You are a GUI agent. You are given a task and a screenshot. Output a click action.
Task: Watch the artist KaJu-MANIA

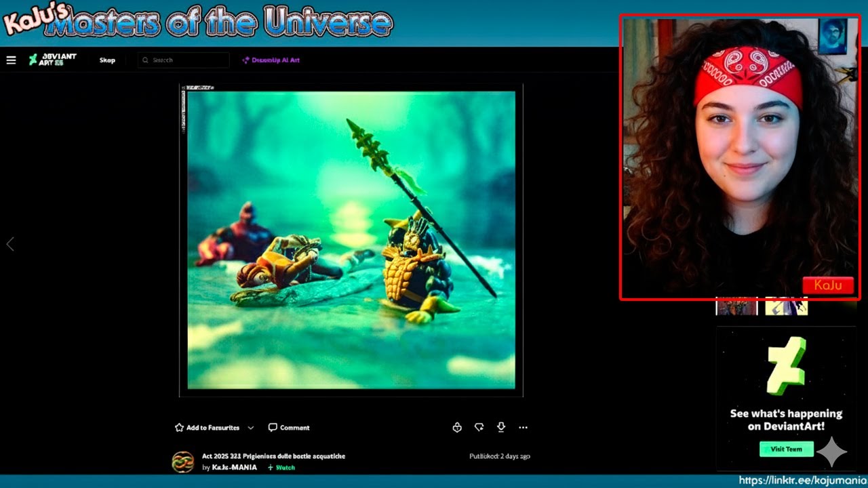281,468
